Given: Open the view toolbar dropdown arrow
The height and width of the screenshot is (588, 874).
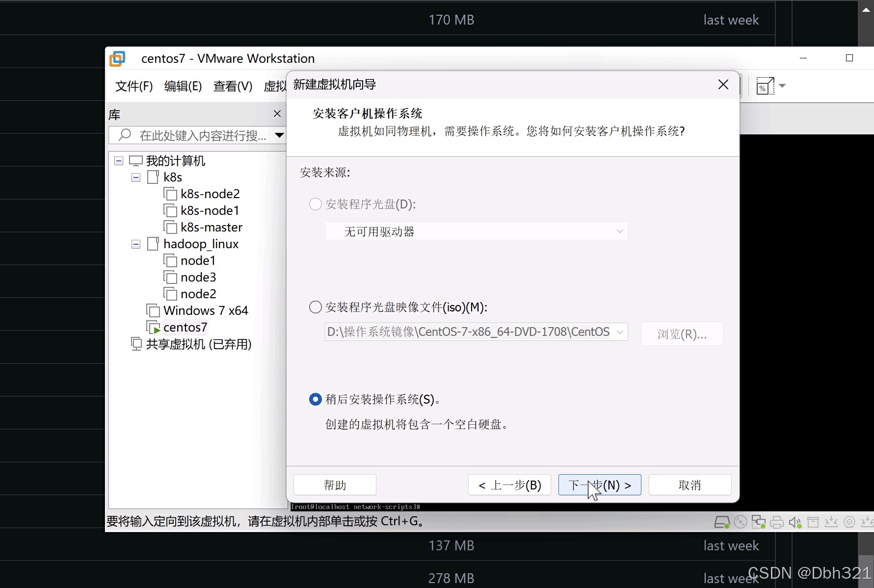Looking at the screenshot, I should click(x=782, y=86).
